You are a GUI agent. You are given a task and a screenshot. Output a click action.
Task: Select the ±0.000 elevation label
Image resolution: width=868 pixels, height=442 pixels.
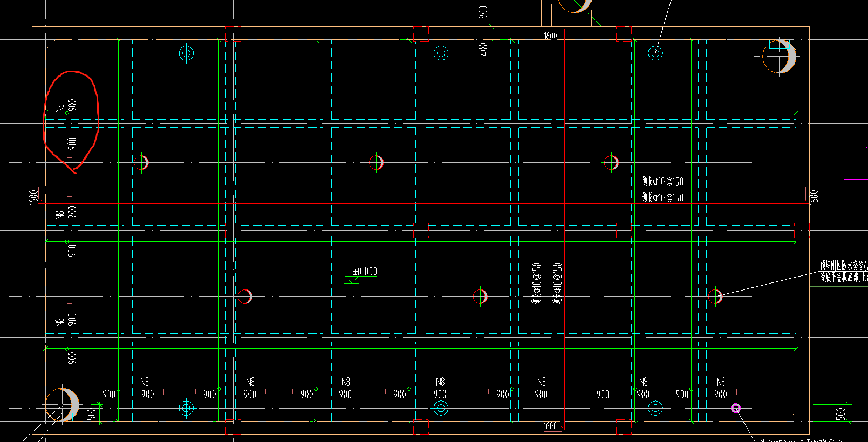(x=365, y=271)
